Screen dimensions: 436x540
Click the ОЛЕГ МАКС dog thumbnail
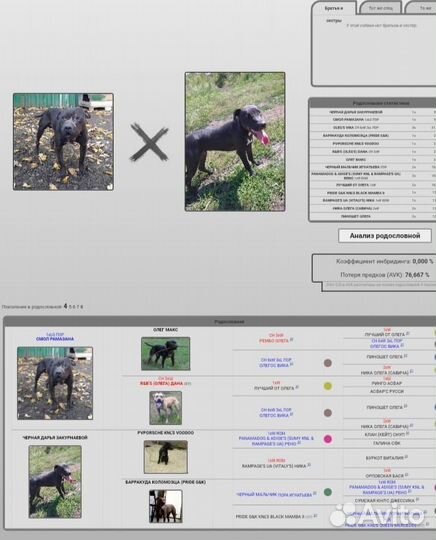coord(165,354)
